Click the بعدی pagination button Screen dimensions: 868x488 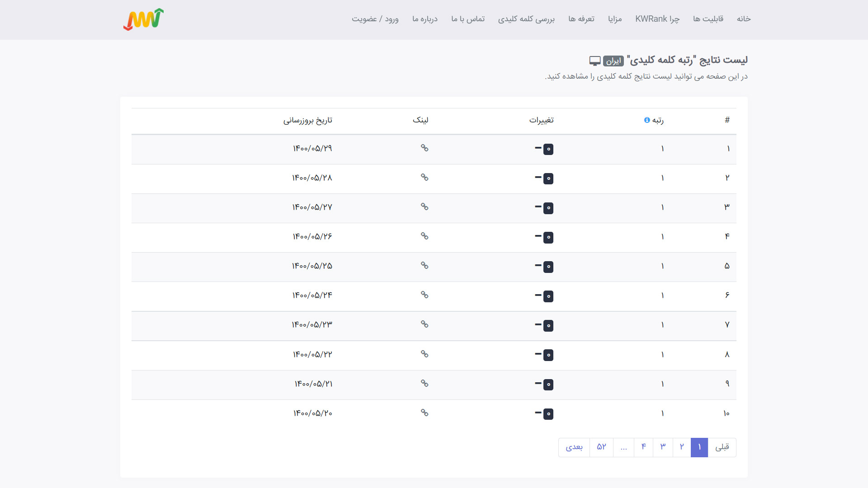pyautogui.click(x=574, y=447)
